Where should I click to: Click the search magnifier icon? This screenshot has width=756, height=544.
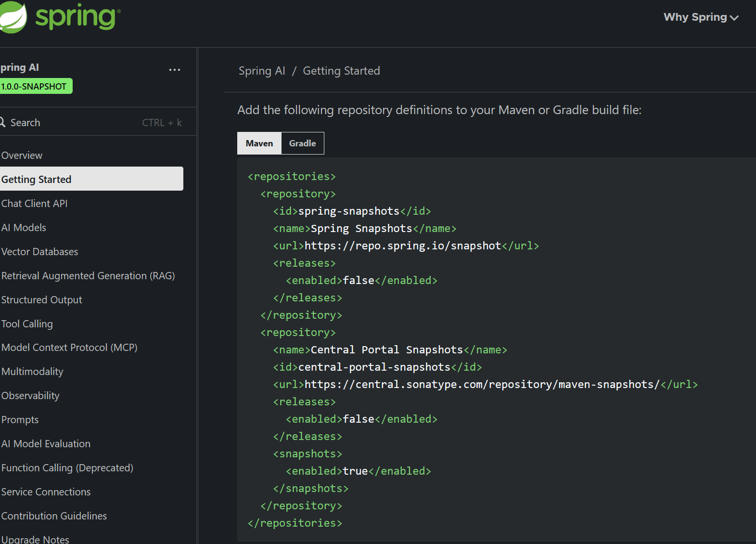(2, 122)
